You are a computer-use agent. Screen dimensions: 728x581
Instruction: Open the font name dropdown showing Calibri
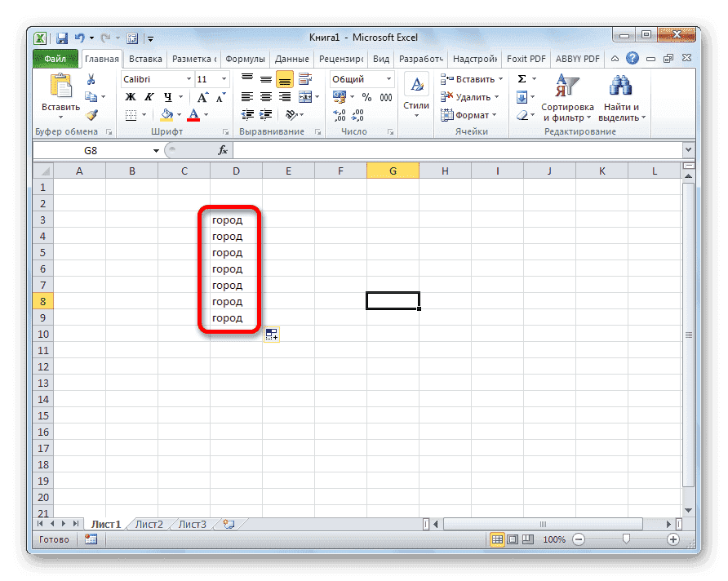(x=188, y=79)
